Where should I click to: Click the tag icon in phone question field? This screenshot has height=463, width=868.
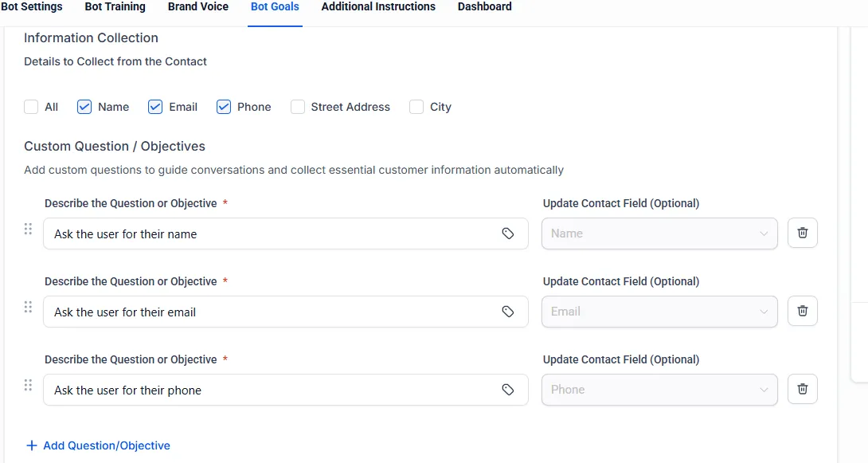508,390
